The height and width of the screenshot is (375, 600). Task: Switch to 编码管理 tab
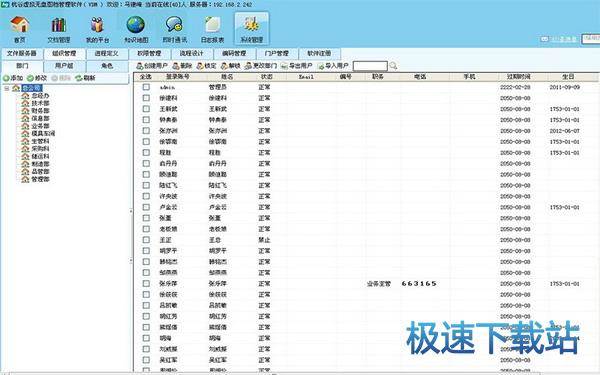[234, 54]
